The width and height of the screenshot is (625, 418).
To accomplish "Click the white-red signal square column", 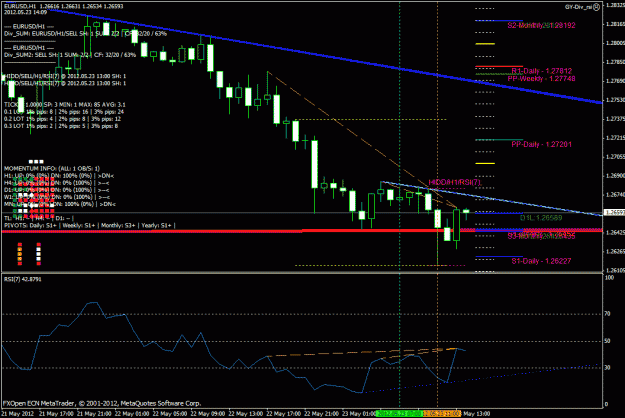I will click(39, 254).
